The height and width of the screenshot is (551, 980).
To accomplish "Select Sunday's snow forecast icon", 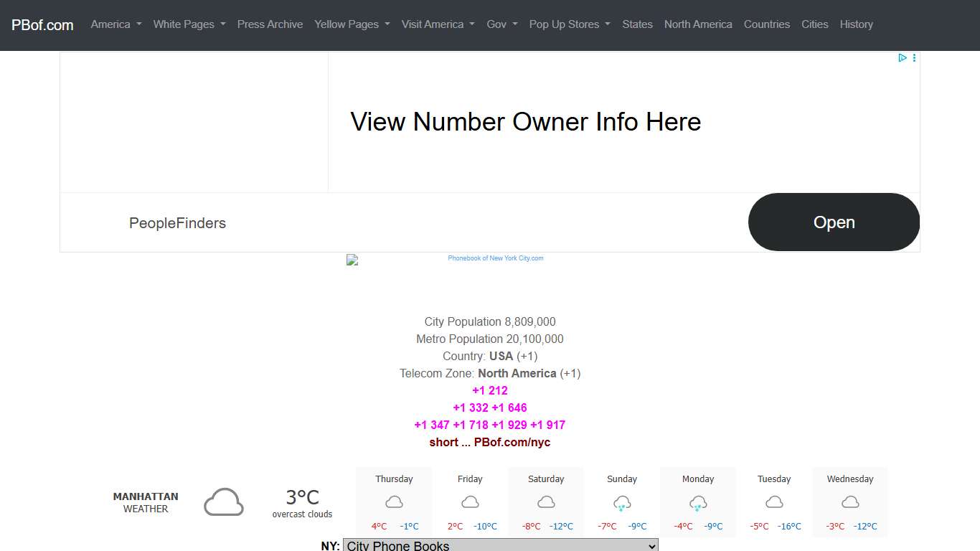I will pyautogui.click(x=622, y=503).
